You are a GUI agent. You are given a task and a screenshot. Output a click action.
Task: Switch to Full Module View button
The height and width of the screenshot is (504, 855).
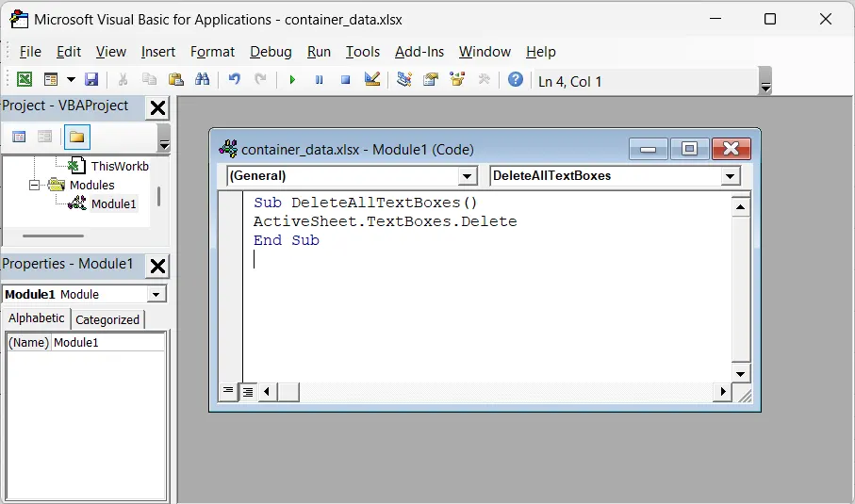click(247, 392)
